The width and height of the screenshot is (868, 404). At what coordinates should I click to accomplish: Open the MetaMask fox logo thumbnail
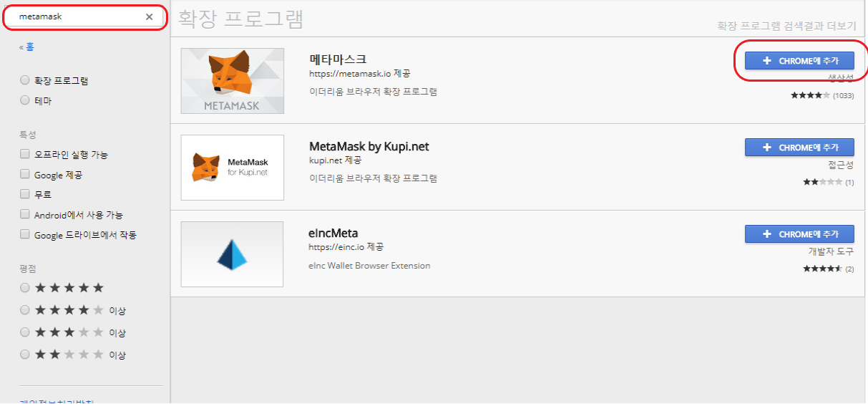tap(233, 80)
